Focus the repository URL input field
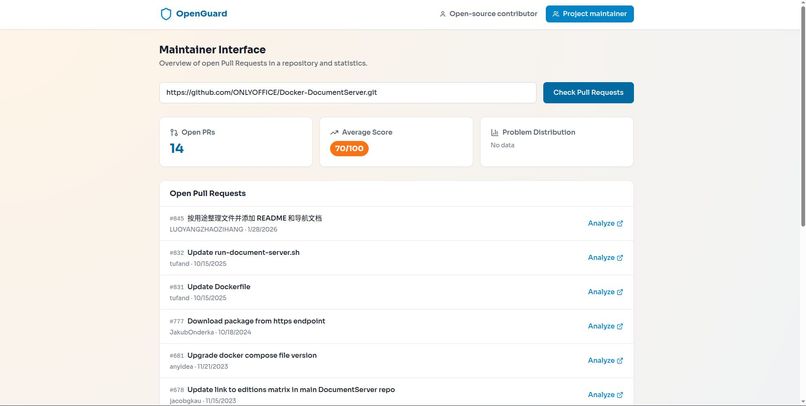 click(348, 93)
